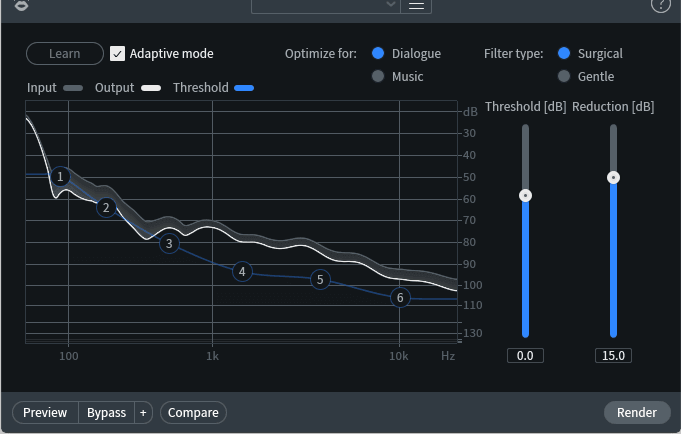Click the help question mark icon
This screenshot has width=681, height=434.
coord(661,4)
